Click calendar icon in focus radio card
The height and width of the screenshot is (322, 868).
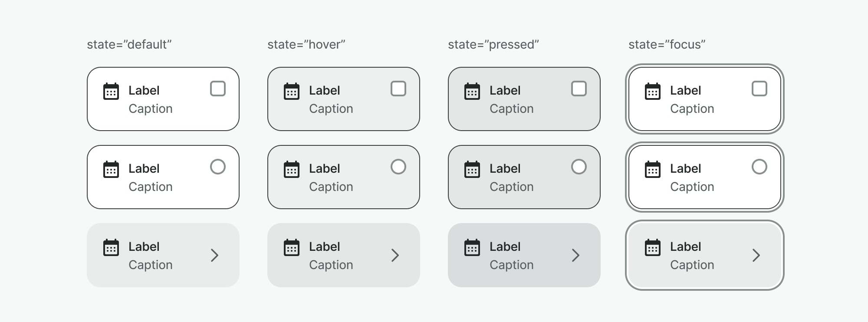[x=653, y=170]
